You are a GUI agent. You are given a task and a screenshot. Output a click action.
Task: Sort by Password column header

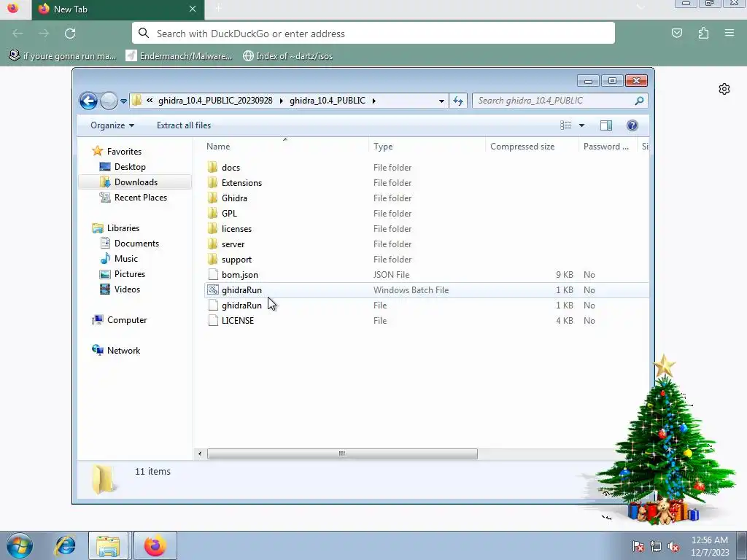point(608,146)
